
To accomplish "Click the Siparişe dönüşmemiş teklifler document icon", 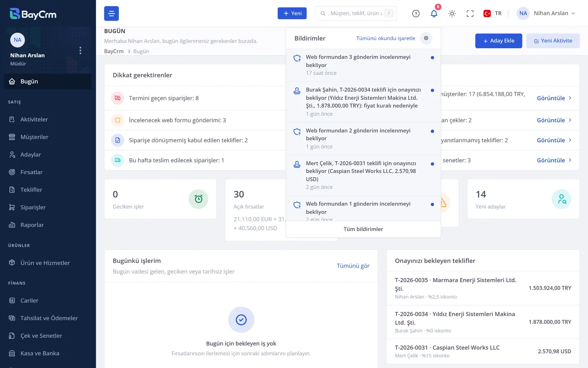I will 118,140.
